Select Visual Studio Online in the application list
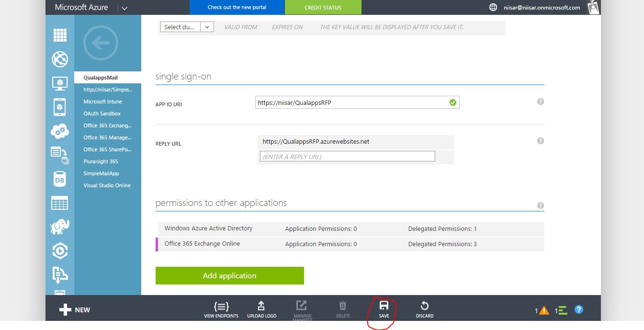Screen dimensions: 644x330 pyautogui.click(x=108, y=185)
